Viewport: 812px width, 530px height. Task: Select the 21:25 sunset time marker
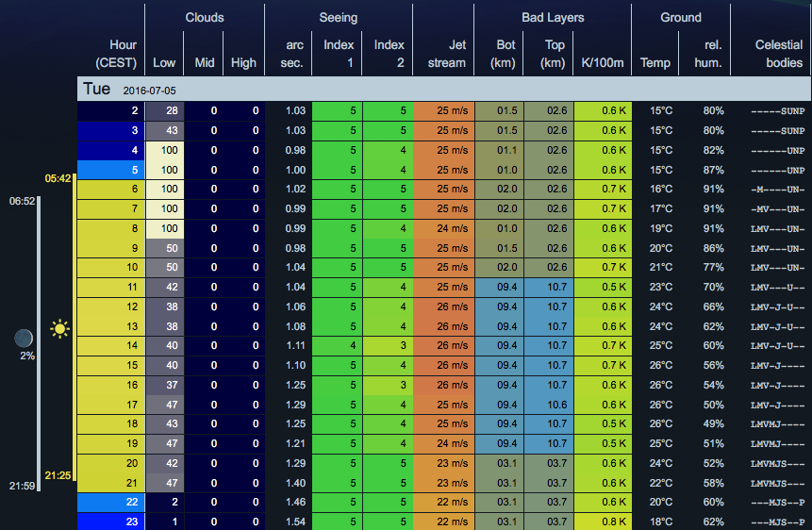tap(58, 473)
